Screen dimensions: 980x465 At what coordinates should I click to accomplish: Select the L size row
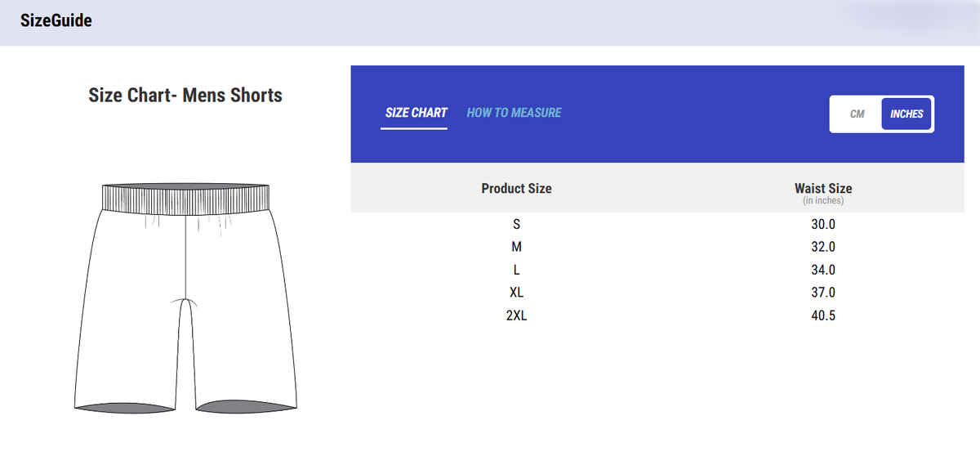tap(516, 270)
